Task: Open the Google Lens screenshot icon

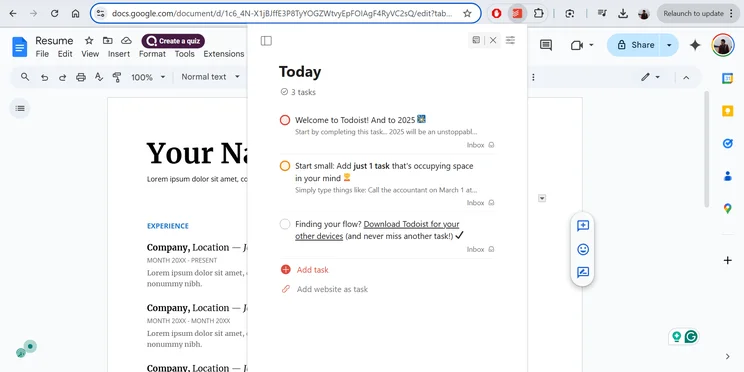Action: coord(570,13)
